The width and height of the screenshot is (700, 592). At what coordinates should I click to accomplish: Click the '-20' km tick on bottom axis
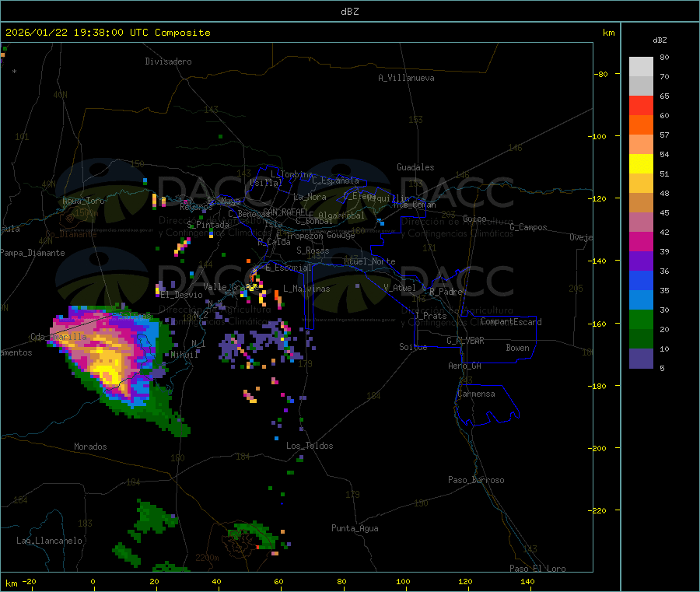pyautogui.click(x=30, y=582)
